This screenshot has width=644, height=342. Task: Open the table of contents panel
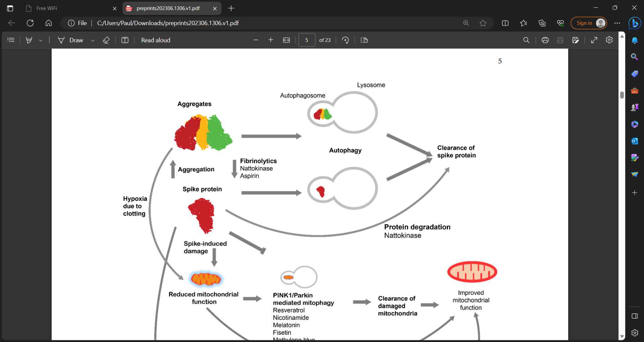[x=11, y=40]
